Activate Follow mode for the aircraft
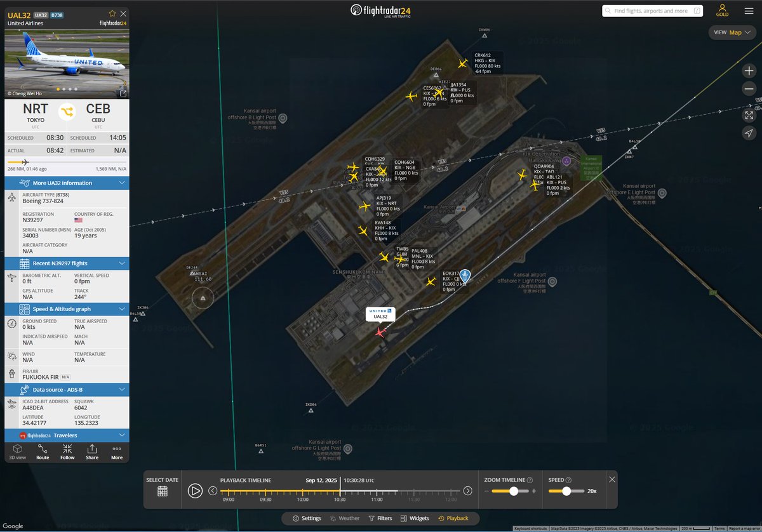 (67, 451)
